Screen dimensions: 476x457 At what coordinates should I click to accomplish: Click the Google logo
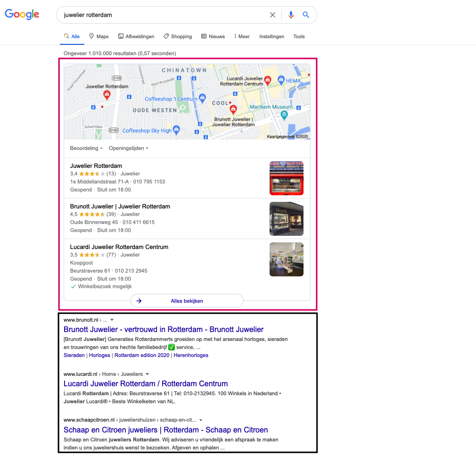(x=22, y=15)
